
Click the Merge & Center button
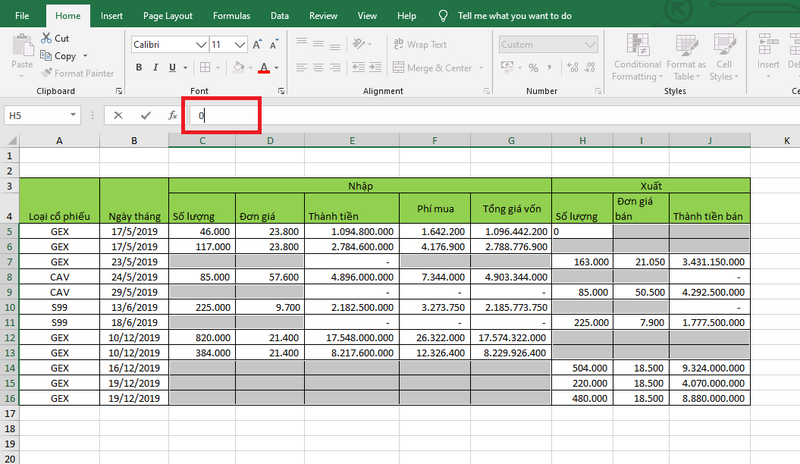(x=431, y=68)
